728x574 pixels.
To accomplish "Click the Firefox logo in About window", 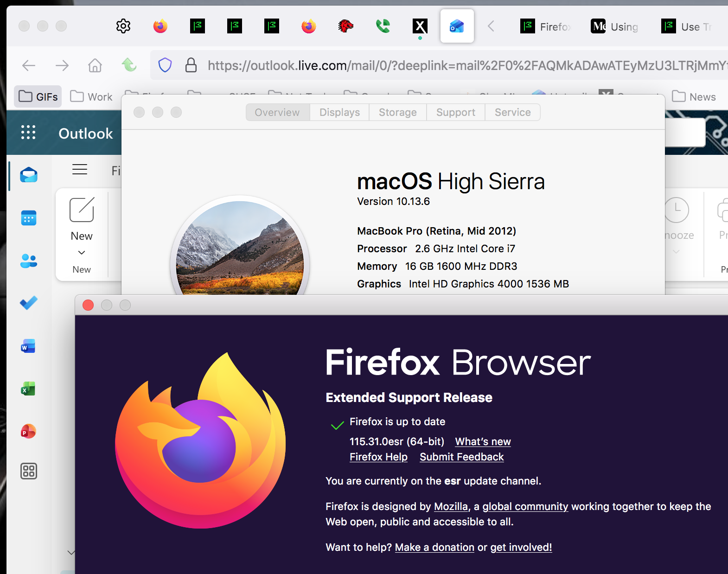I will click(x=200, y=440).
